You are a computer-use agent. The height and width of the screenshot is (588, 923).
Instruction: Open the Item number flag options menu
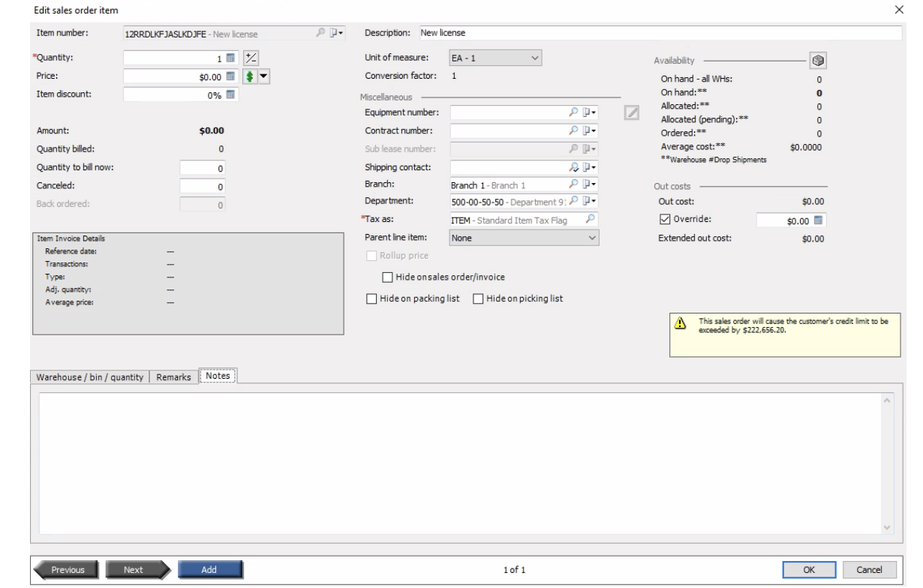pos(336,33)
